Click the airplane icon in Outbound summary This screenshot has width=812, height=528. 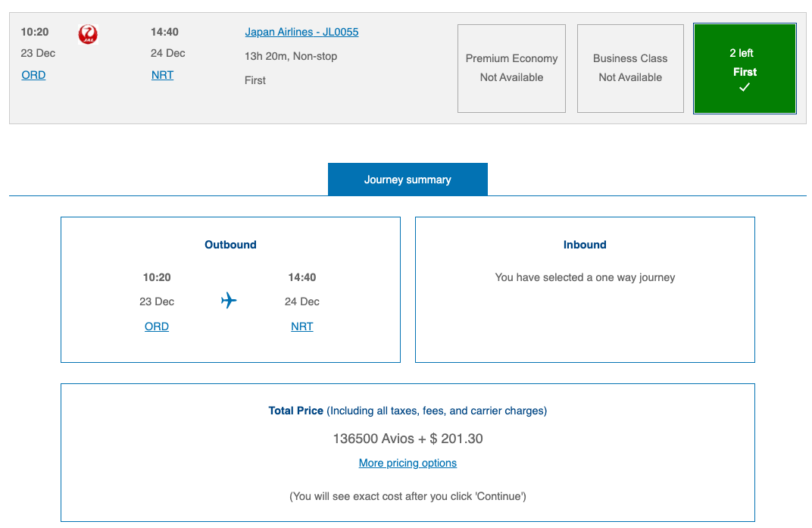pyautogui.click(x=230, y=301)
